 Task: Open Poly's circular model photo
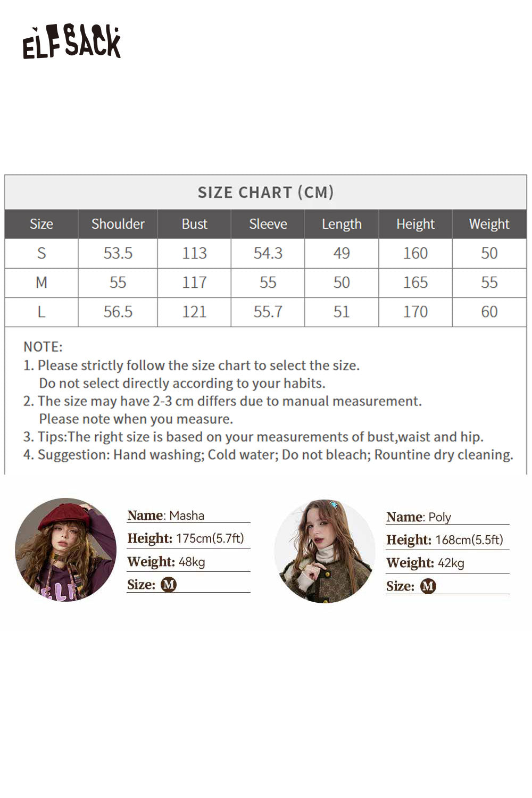325,551
